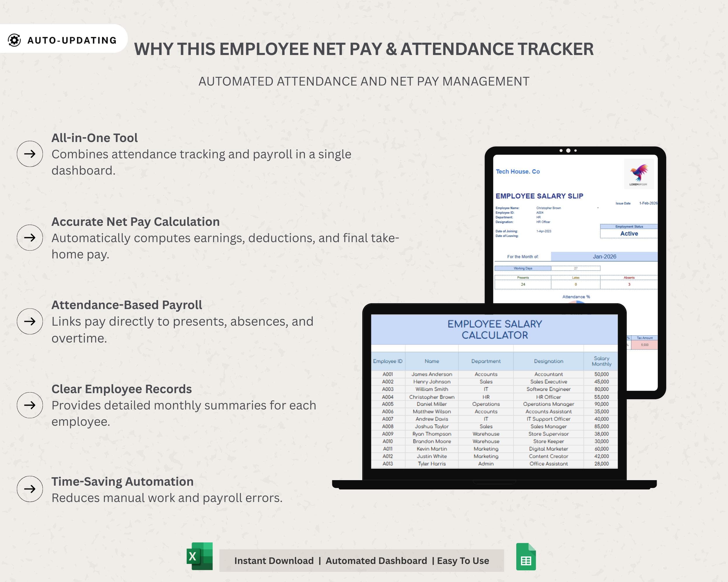This screenshot has height=582, width=728.
Task: Click the Designation column header
Action: [x=548, y=361]
